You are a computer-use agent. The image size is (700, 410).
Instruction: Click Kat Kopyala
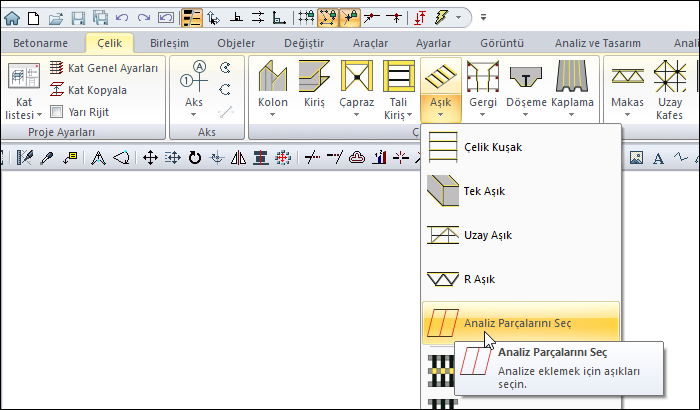pyautogui.click(x=88, y=90)
